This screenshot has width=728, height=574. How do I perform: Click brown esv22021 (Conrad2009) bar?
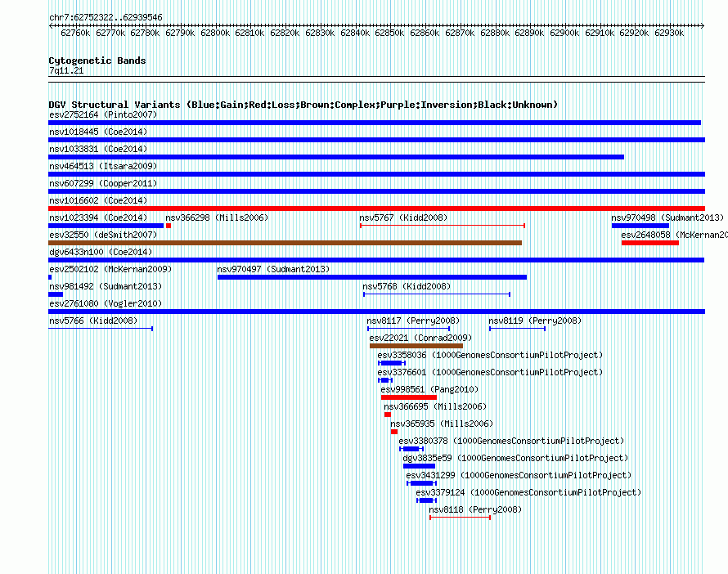[x=416, y=346]
